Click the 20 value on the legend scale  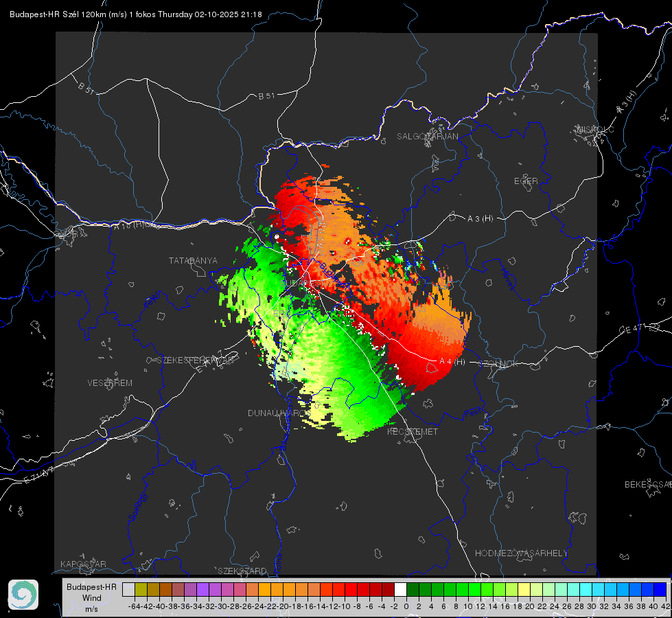click(x=530, y=606)
